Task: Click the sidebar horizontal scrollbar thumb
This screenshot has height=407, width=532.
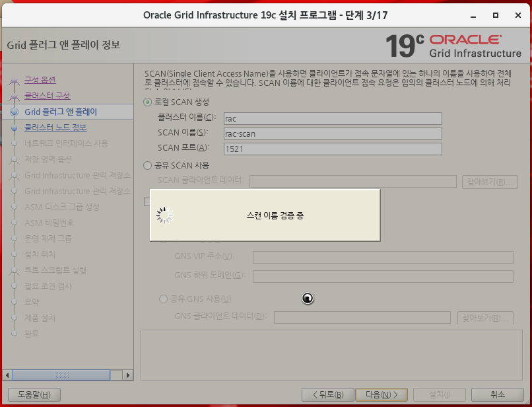Action: click(x=61, y=375)
